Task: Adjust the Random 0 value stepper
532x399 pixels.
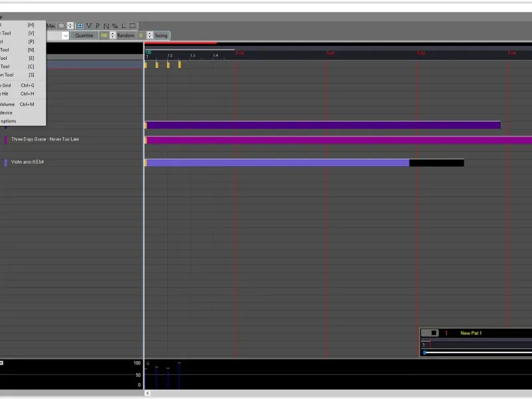Action: [x=150, y=35]
